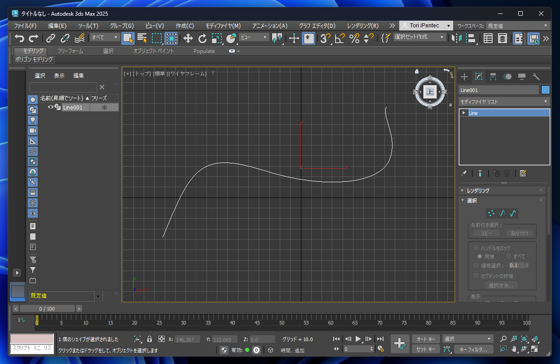This screenshot has width=560, height=364.
Task: Click the Align tool icon
Action: (471, 38)
